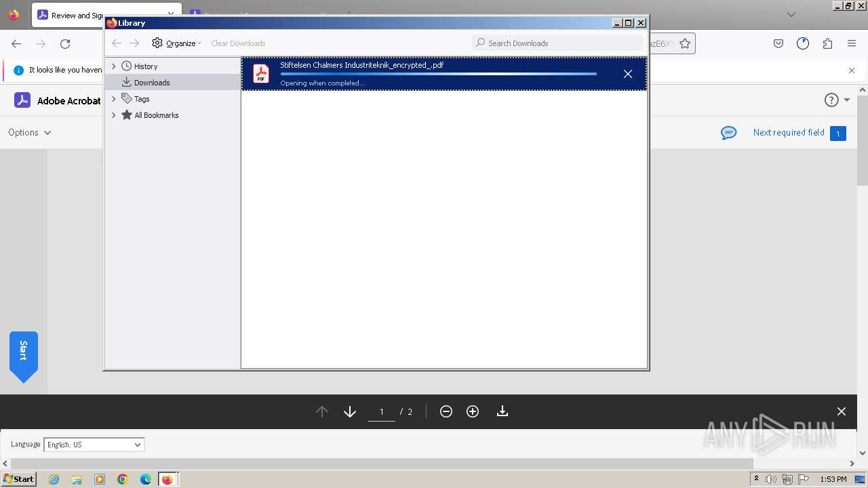The image size is (868, 488).
Task: Select Downloads in Library sidebar
Action: (x=152, y=83)
